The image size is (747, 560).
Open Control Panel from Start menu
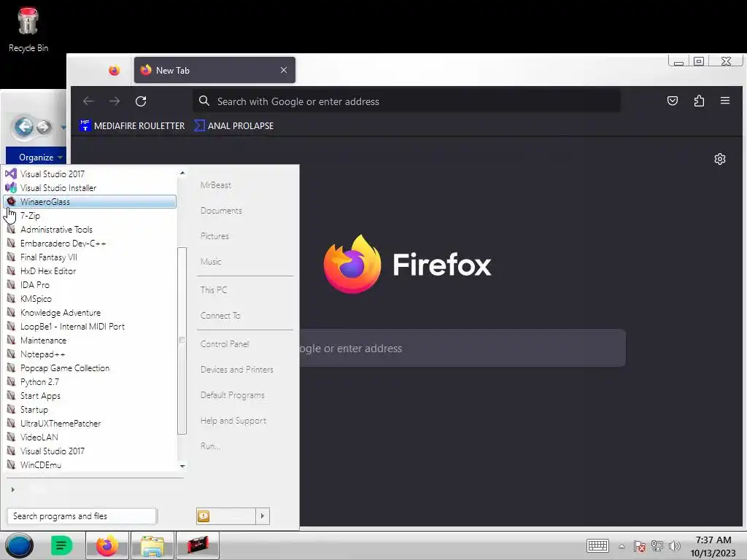click(x=225, y=344)
